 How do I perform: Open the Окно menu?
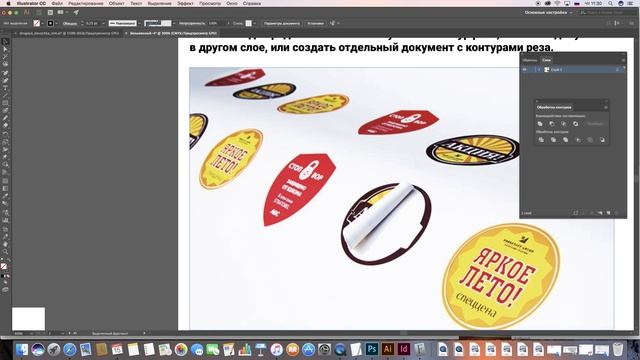tap(232, 3)
